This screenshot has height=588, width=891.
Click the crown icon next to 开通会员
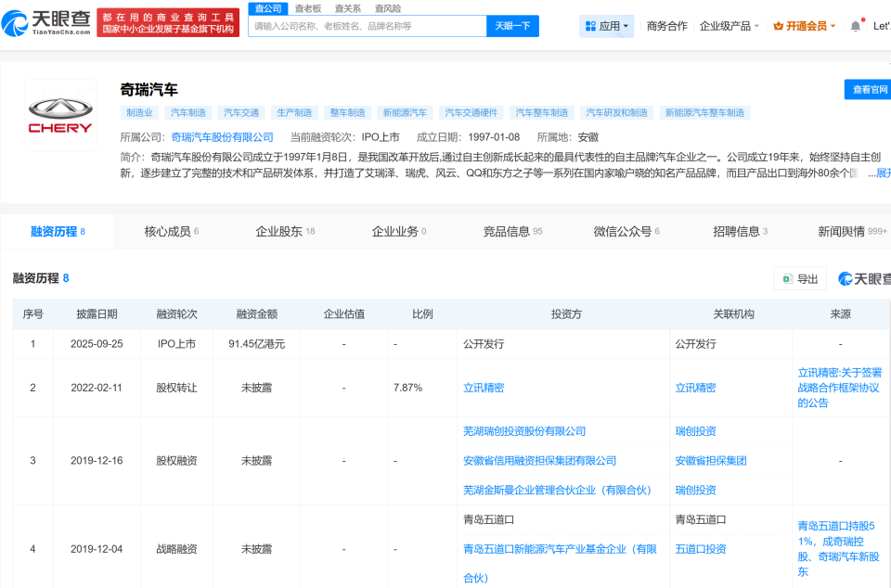[778, 24]
